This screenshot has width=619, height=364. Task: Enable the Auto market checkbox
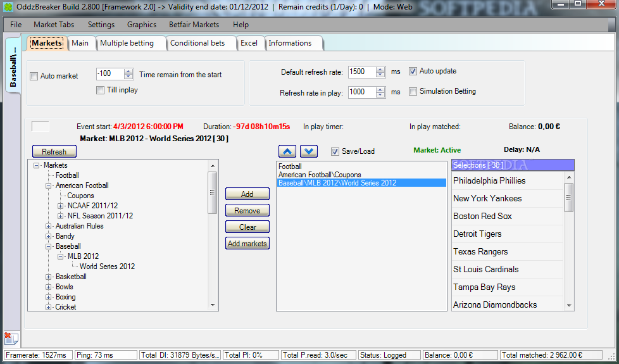point(34,76)
